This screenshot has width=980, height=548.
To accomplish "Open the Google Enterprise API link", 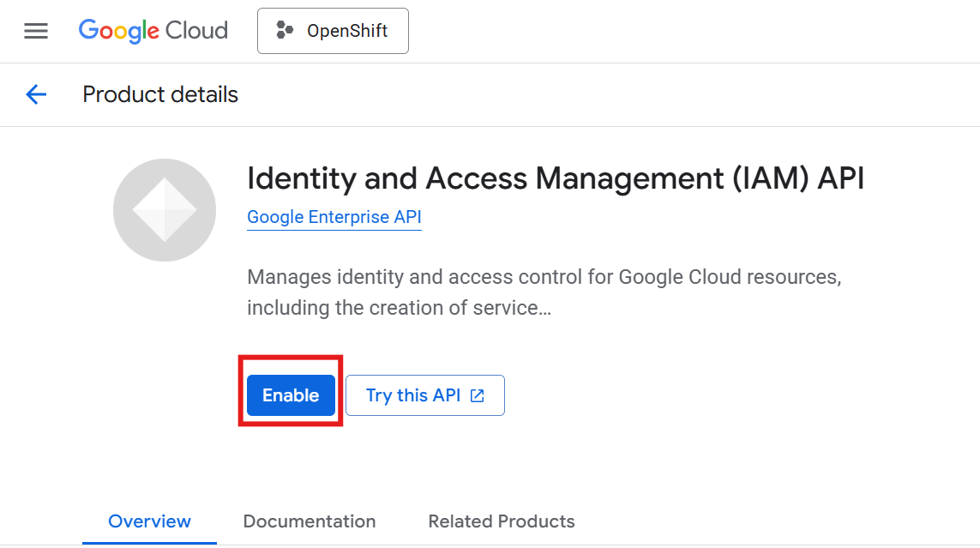I will 334,217.
